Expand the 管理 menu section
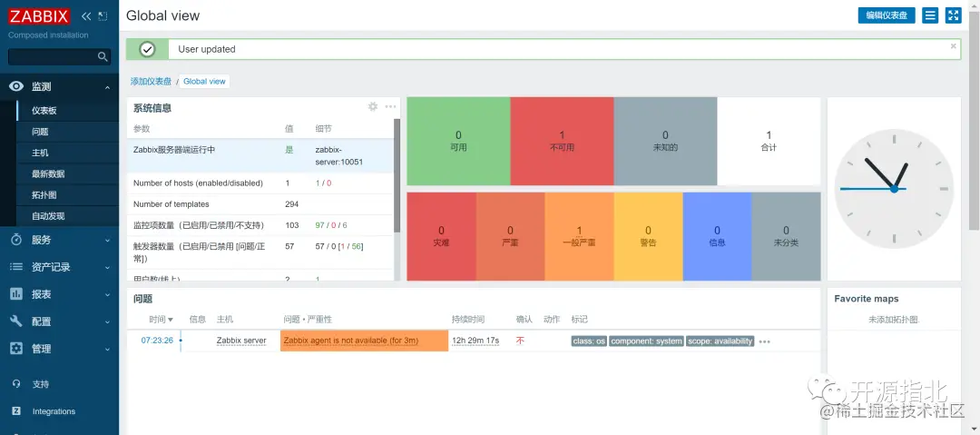The image size is (980, 435). [x=107, y=350]
